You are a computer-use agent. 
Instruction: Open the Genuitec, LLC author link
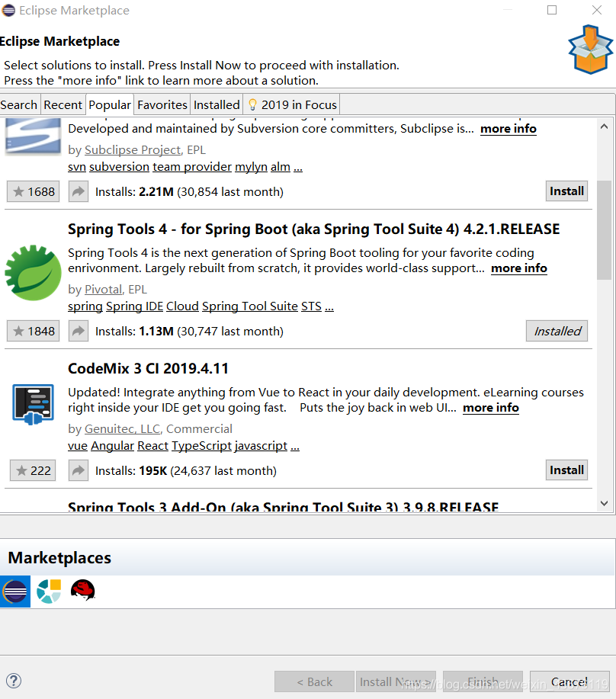122,429
